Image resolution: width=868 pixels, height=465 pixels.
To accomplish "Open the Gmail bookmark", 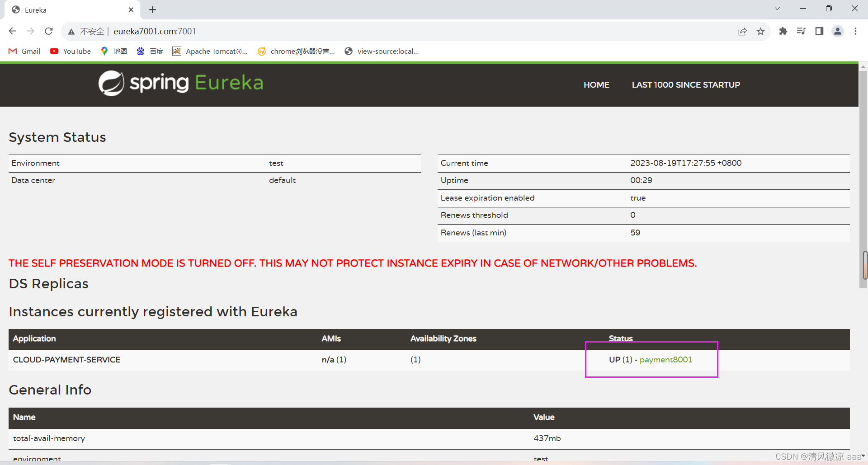I will coord(24,51).
